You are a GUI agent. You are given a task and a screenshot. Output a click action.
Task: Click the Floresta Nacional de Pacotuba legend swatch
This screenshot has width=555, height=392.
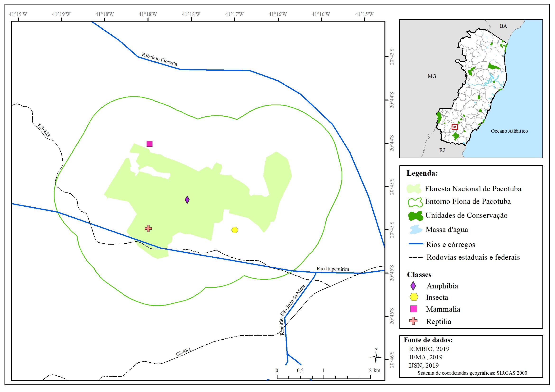pos(414,189)
